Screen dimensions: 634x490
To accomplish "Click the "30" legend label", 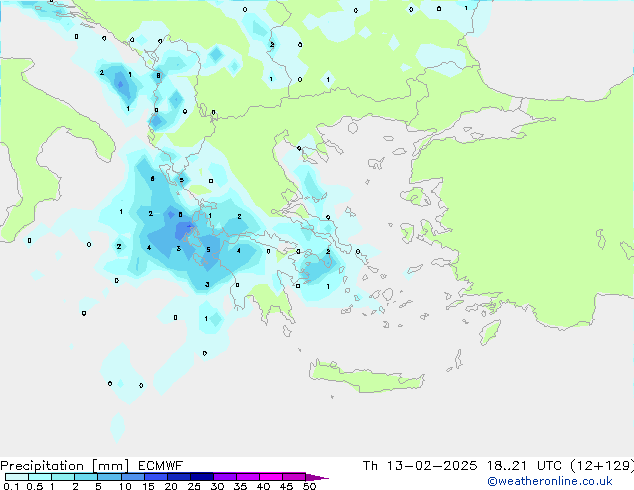I will tap(217, 486).
